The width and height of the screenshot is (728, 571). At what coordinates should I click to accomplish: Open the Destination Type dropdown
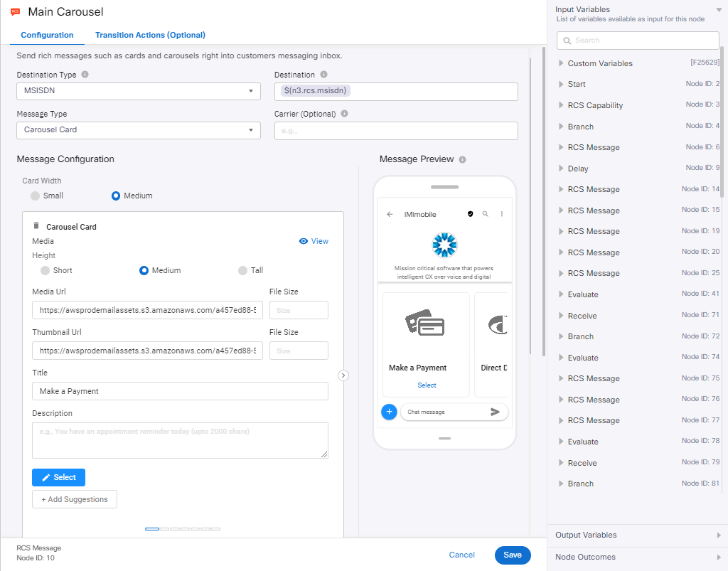coord(139,91)
